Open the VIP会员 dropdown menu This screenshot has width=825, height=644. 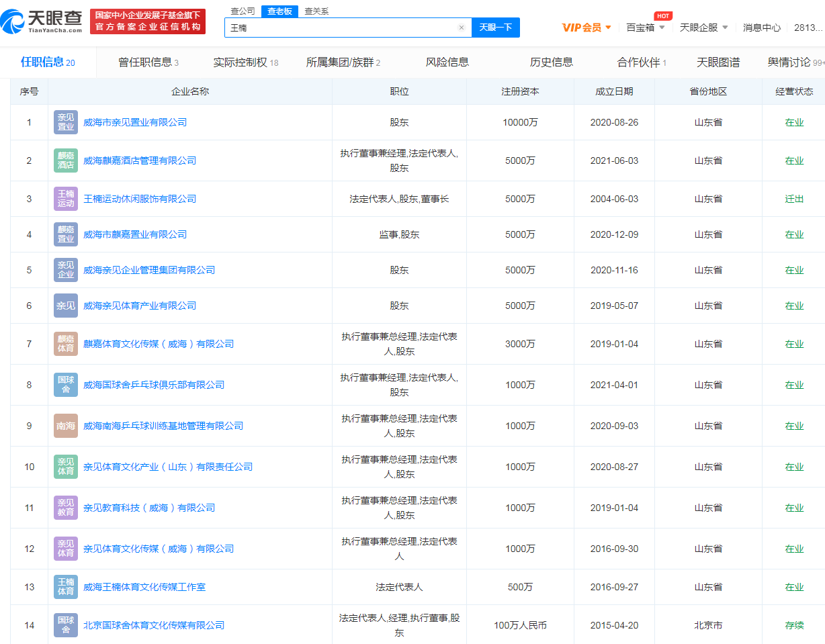click(x=587, y=28)
